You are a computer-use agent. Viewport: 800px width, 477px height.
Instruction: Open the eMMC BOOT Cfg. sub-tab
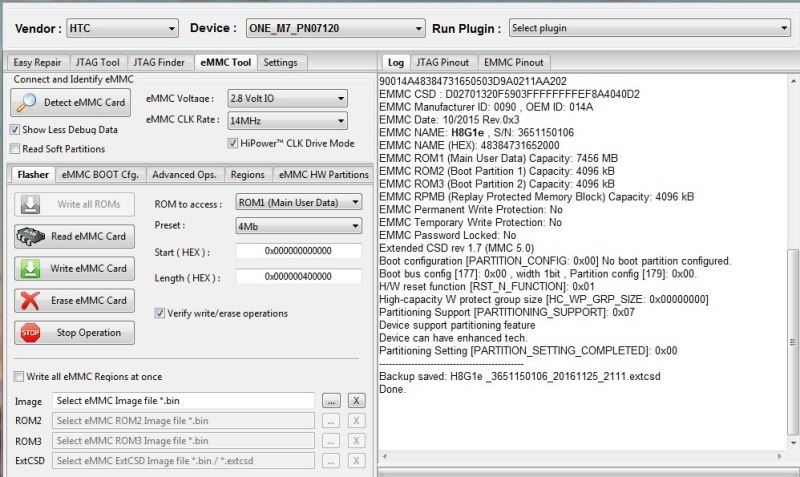[x=101, y=174]
